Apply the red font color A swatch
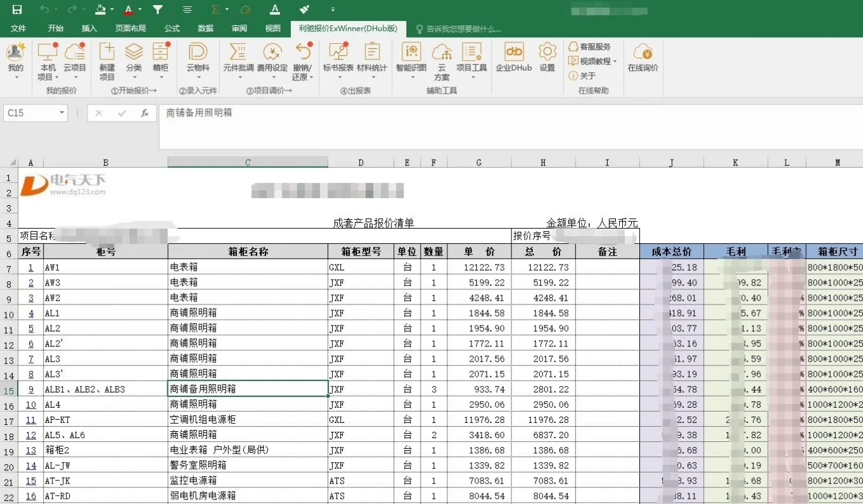Image resolution: width=863 pixels, height=504 pixels. 129,9
